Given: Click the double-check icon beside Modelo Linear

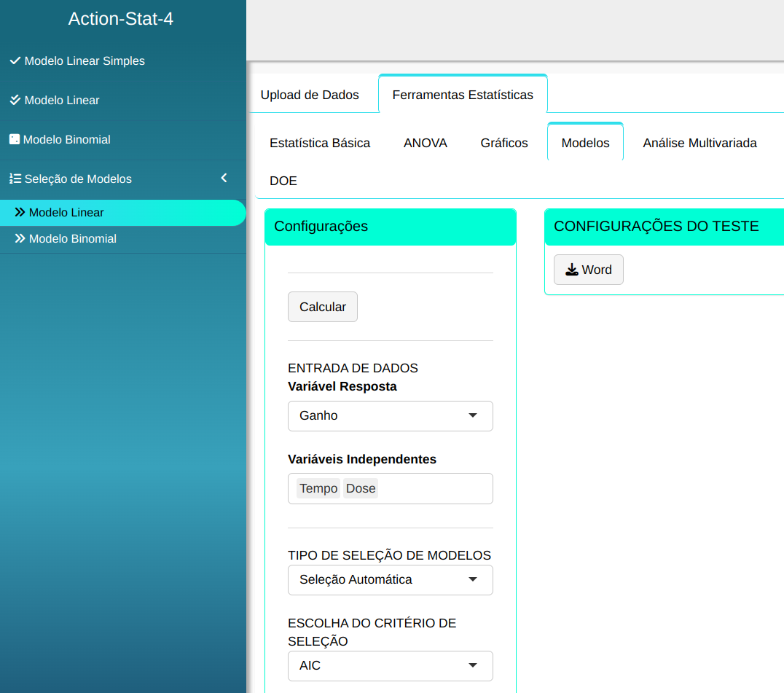Looking at the screenshot, I should click(15, 100).
